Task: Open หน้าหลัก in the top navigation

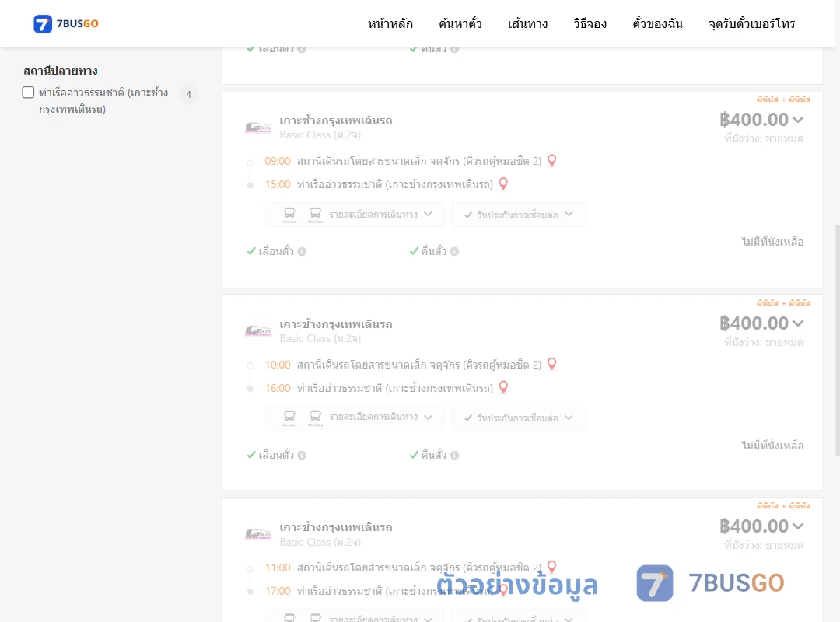Action: [x=390, y=23]
